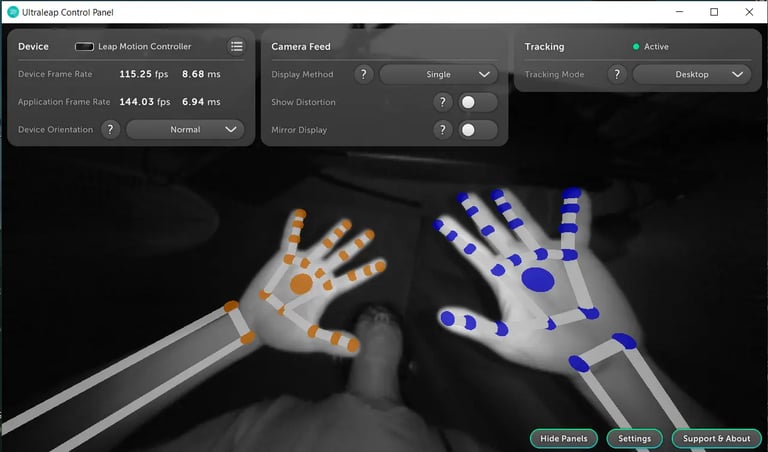Open the Settings button
Image resolution: width=768 pixels, height=452 pixels.
click(x=634, y=438)
